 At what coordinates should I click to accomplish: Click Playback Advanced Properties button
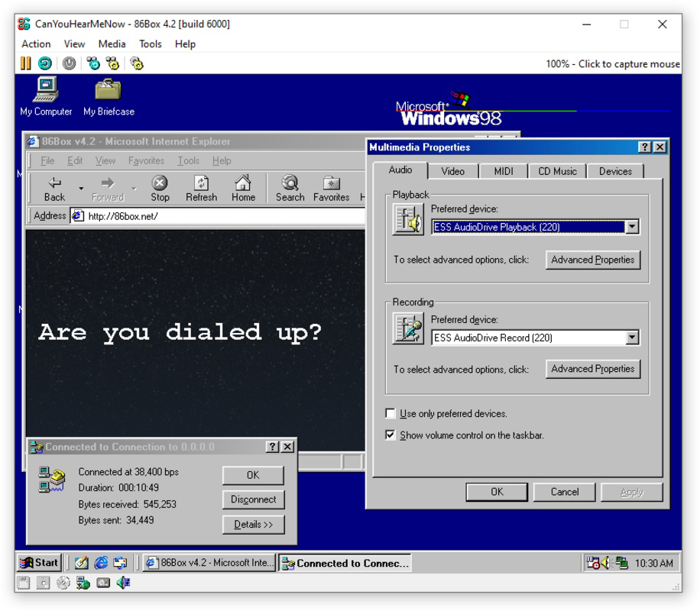click(592, 260)
